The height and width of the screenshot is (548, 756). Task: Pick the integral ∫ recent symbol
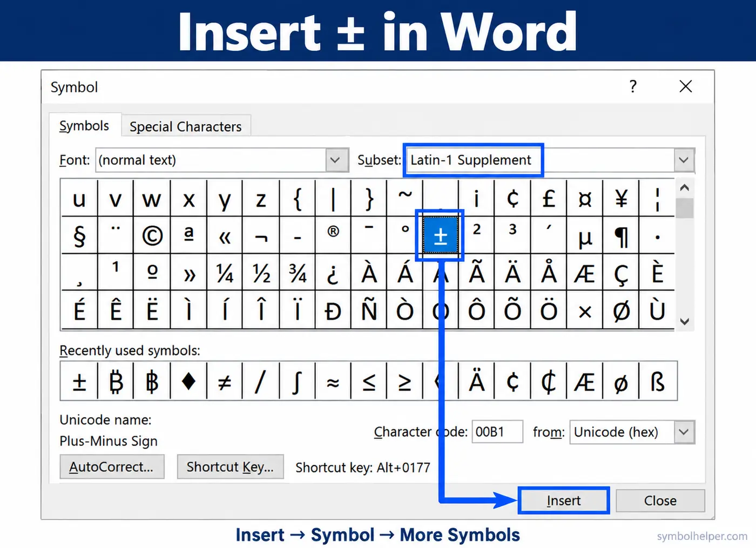click(x=297, y=382)
